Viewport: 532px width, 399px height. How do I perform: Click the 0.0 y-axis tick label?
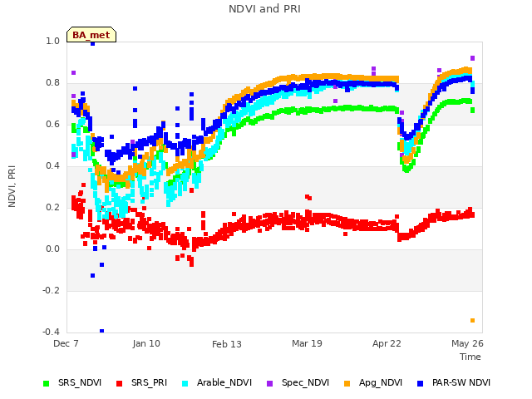[52, 249]
